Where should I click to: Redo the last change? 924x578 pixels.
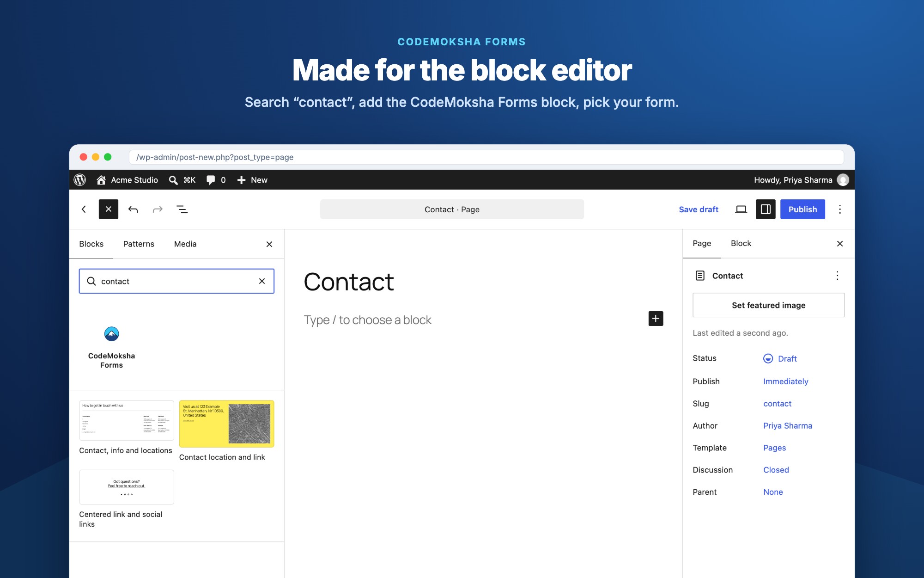click(158, 209)
